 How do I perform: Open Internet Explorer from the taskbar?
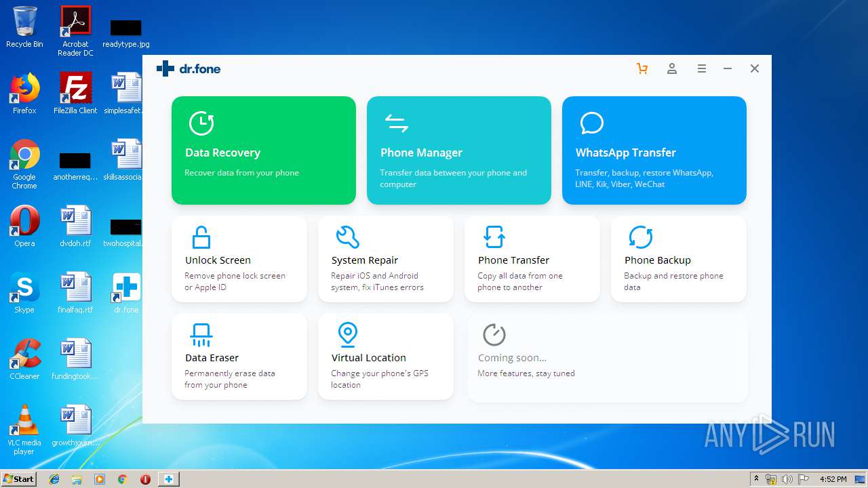[54, 479]
